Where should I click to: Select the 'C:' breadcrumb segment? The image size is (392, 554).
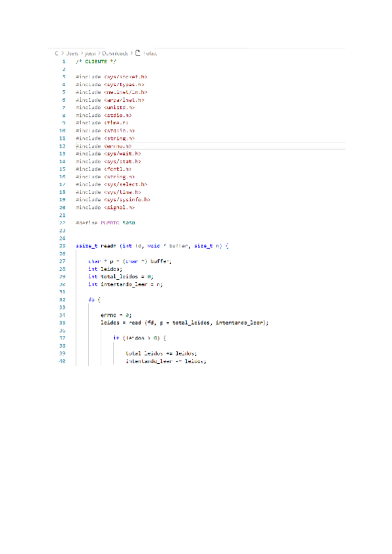[57, 54]
